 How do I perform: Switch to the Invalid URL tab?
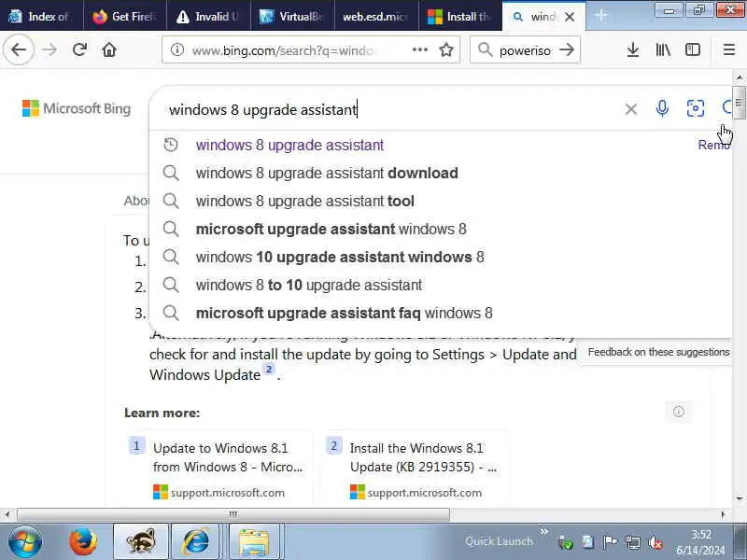click(208, 16)
